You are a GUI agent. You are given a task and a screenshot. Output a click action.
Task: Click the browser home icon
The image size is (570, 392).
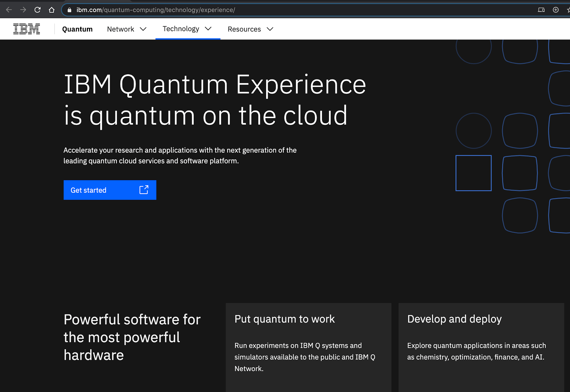click(52, 10)
